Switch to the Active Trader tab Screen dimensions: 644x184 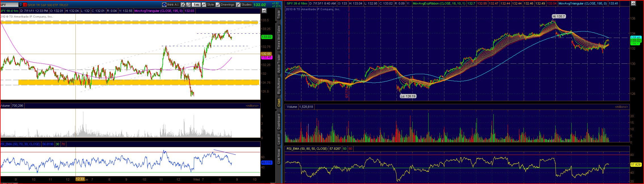pyautogui.click(x=279, y=64)
